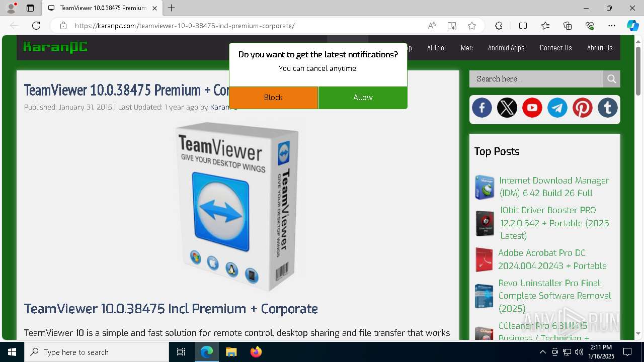Open the Edge profile icon
Viewport: 644px width, 362px height.
pos(11,8)
